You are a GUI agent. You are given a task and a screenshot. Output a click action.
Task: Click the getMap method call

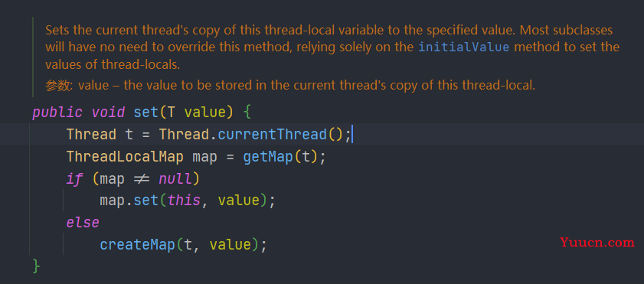pos(269,156)
